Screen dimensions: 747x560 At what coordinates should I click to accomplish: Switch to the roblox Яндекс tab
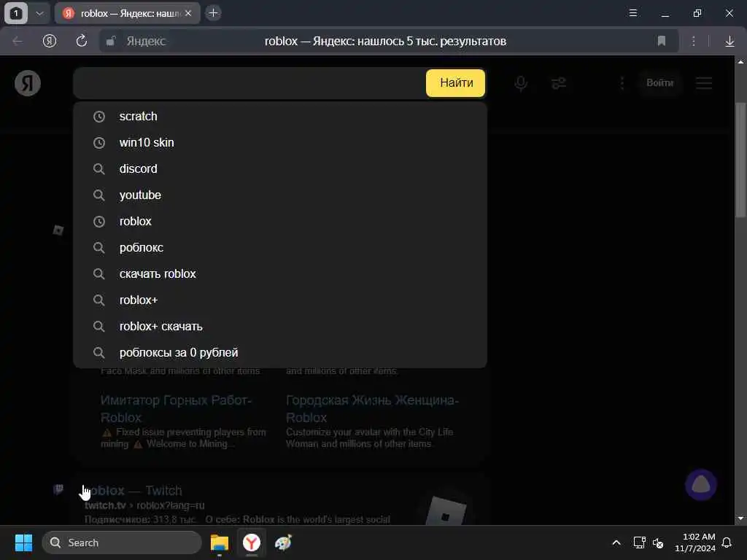click(126, 13)
